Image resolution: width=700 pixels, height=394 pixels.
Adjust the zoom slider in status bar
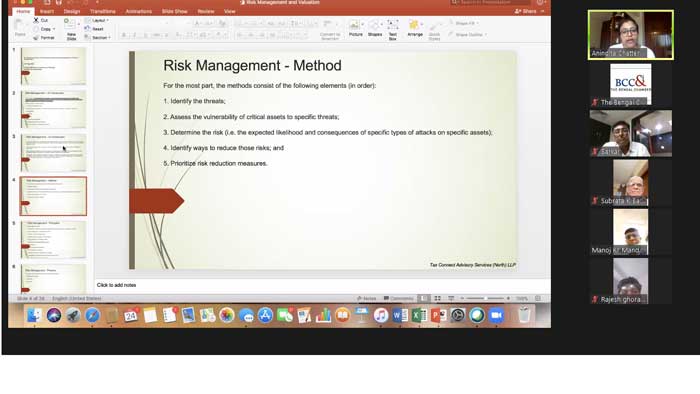tap(485, 298)
